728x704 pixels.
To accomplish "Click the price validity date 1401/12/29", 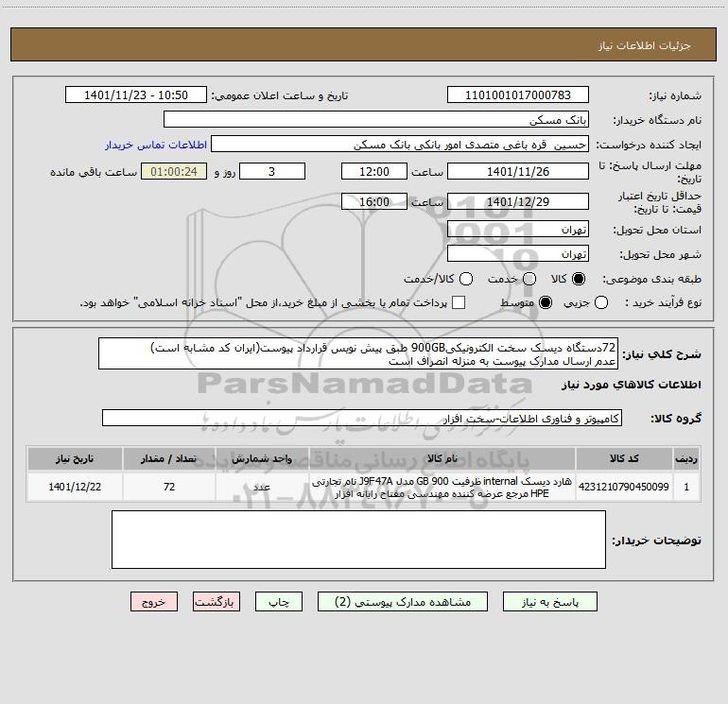I will (518, 201).
